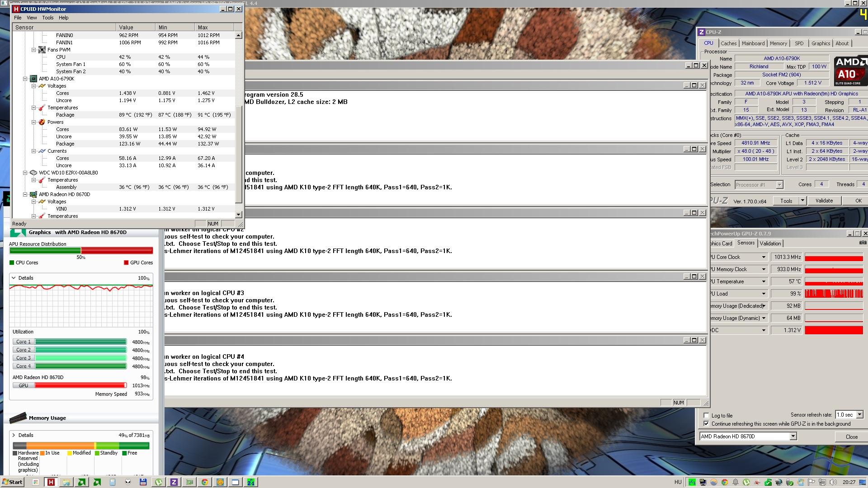This screenshot has height=488, width=868.
Task: Collapse the WDC WD10 EZRX drive node
Action: pos(25,173)
